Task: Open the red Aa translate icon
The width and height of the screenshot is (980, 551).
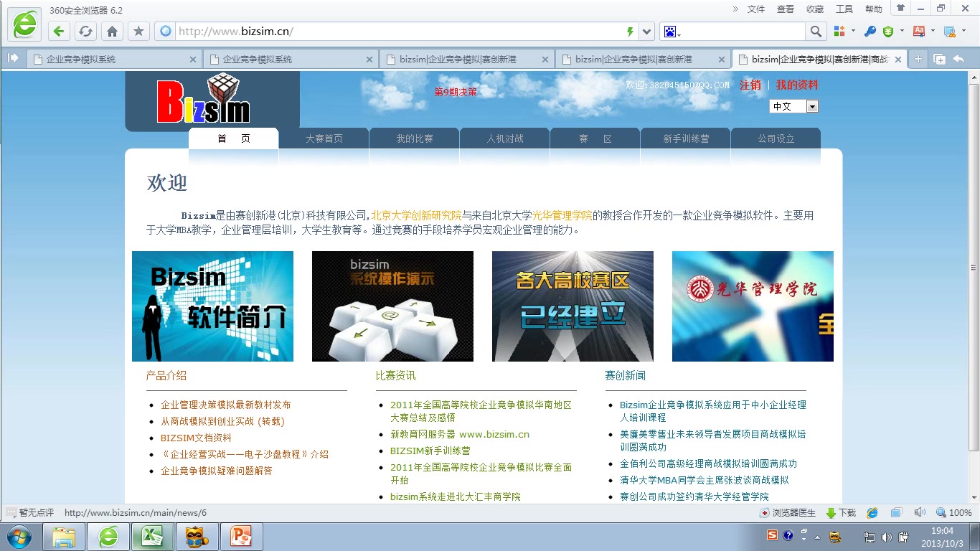Action: tap(919, 31)
